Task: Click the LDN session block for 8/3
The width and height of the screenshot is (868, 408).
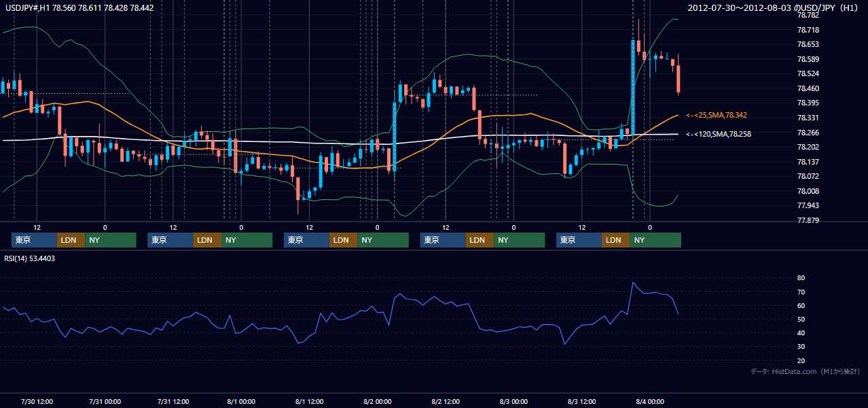Action: (x=615, y=240)
